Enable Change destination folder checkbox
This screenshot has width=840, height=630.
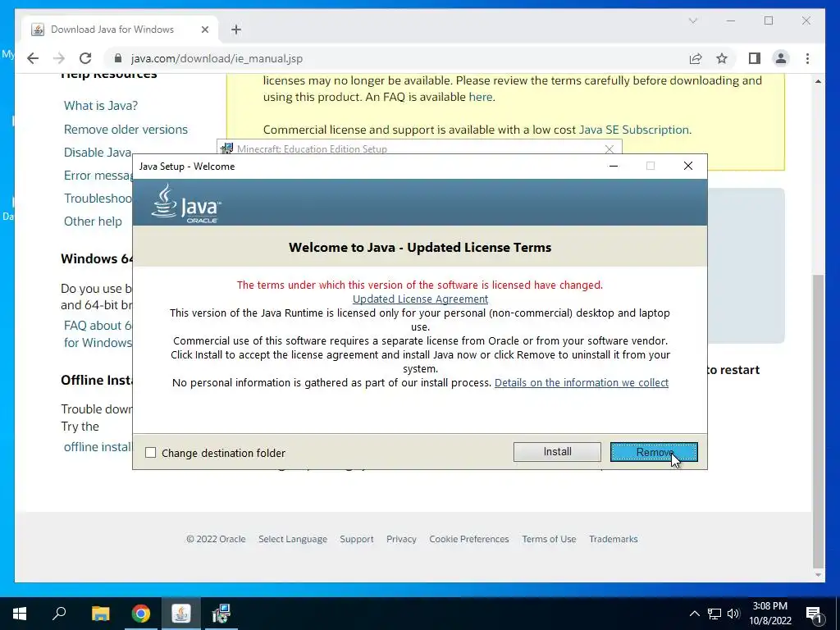tap(151, 453)
